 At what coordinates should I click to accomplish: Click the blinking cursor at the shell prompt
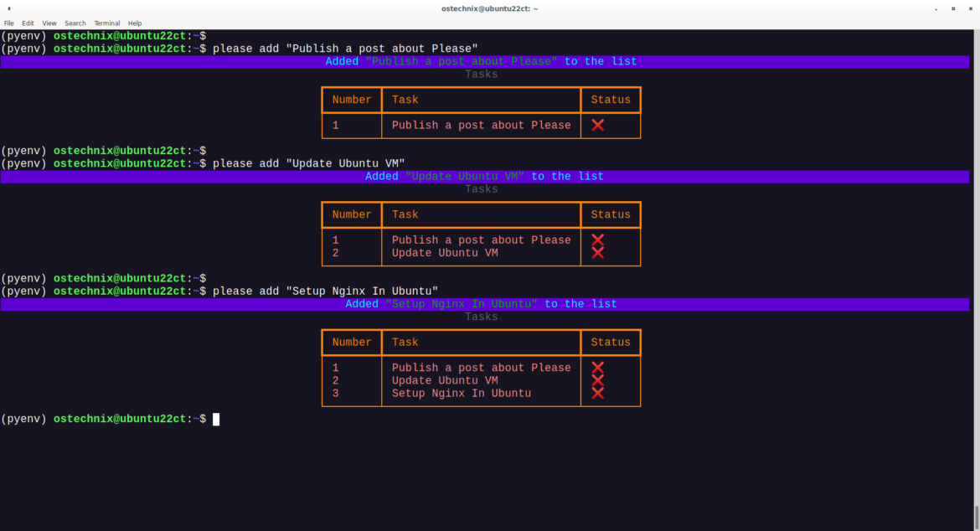[216, 419]
